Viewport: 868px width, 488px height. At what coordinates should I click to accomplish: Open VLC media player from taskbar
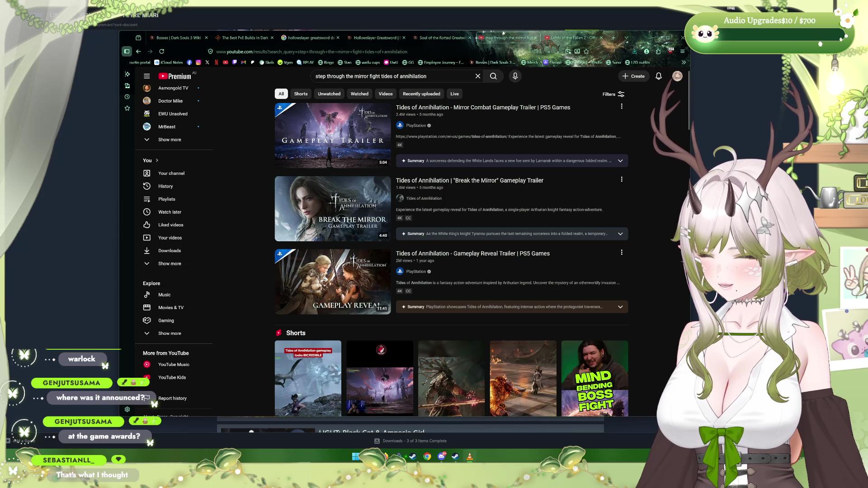tap(470, 456)
